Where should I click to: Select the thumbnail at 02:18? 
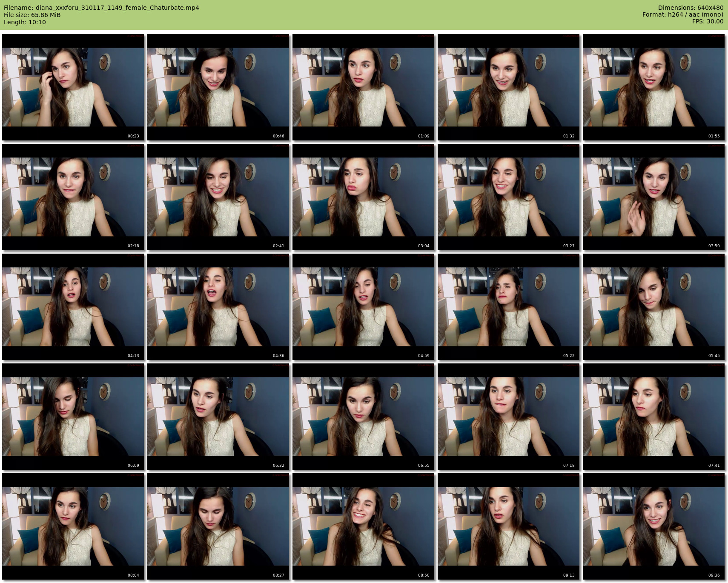click(x=73, y=197)
